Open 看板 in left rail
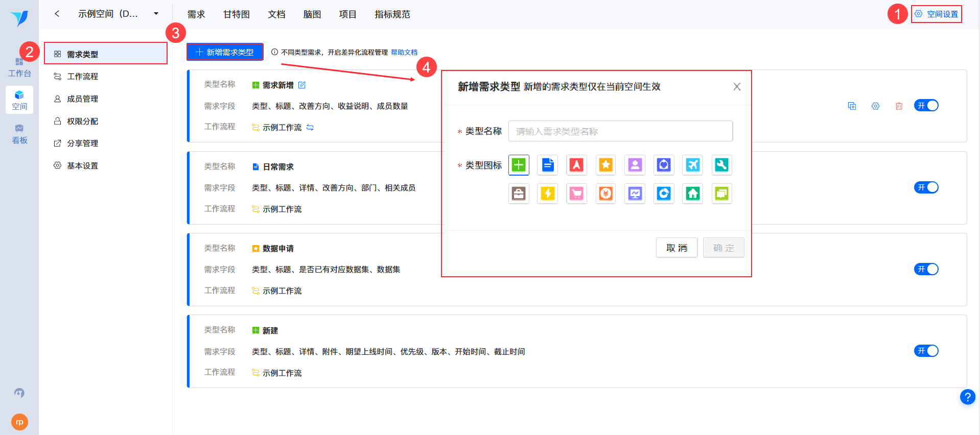 19,134
